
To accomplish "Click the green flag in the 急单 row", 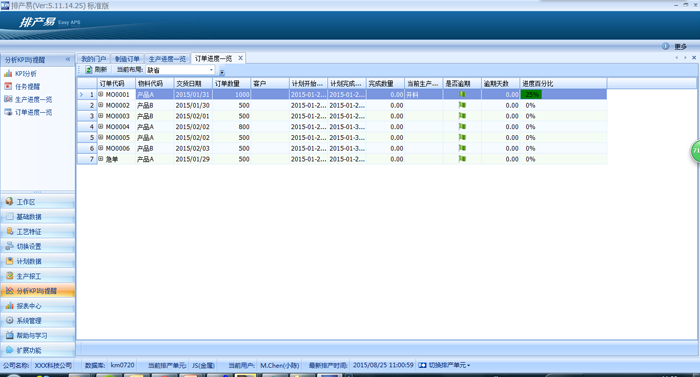I will pos(462,159).
